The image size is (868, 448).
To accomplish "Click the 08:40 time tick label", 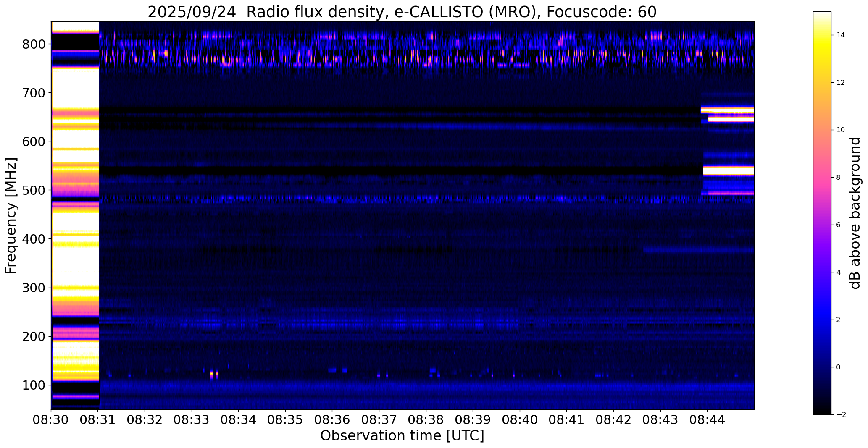I will click(520, 420).
